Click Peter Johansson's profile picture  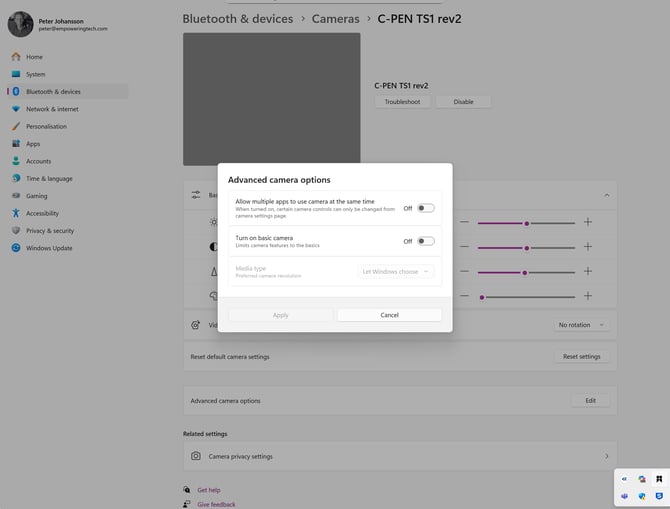(x=21, y=24)
